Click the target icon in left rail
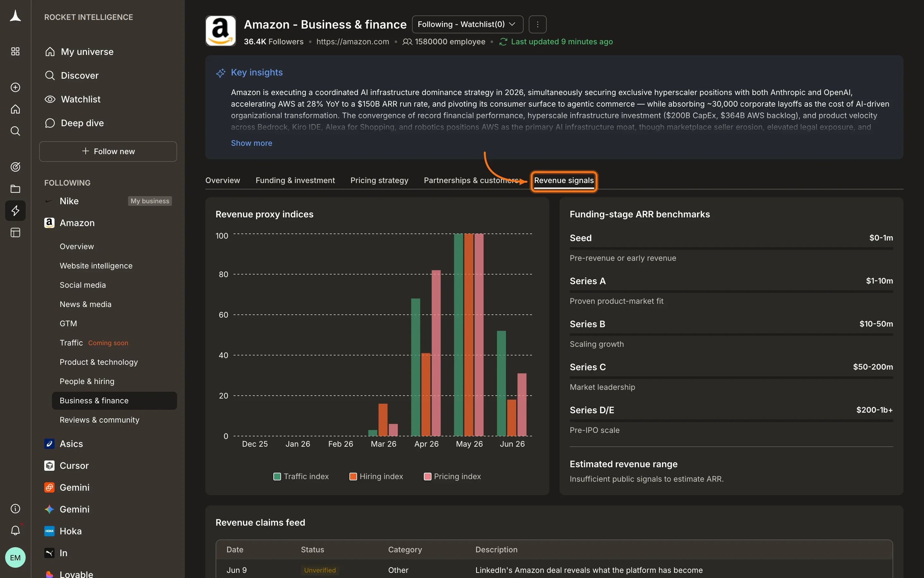The width and height of the screenshot is (924, 578). click(15, 167)
